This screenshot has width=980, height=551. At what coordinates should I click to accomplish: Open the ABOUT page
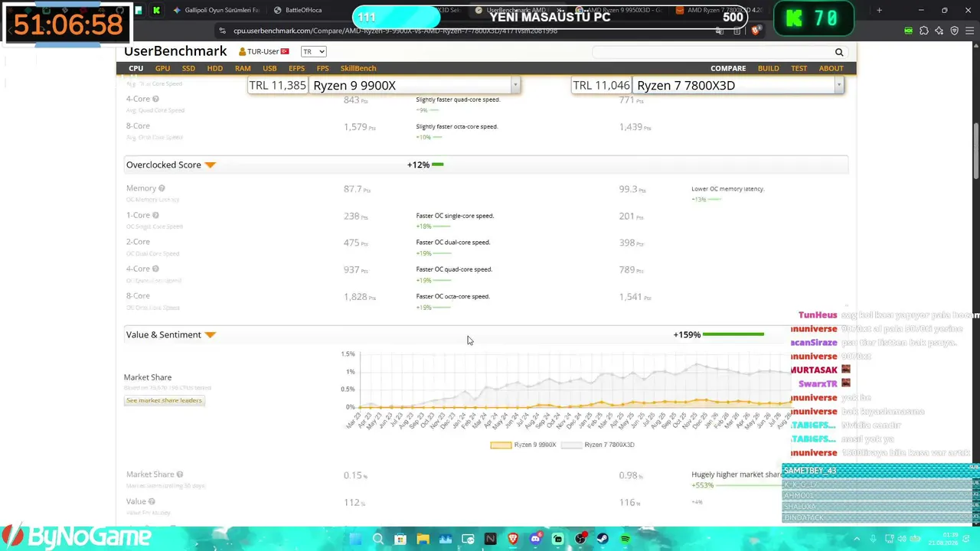click(831, 68)
